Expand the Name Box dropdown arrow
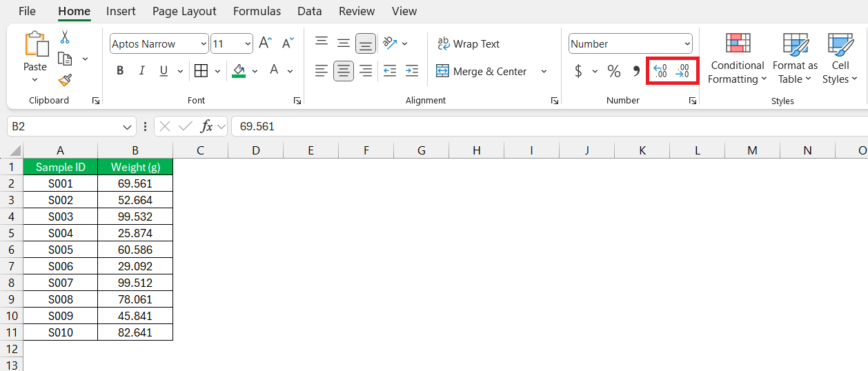 tap(127, 127)
